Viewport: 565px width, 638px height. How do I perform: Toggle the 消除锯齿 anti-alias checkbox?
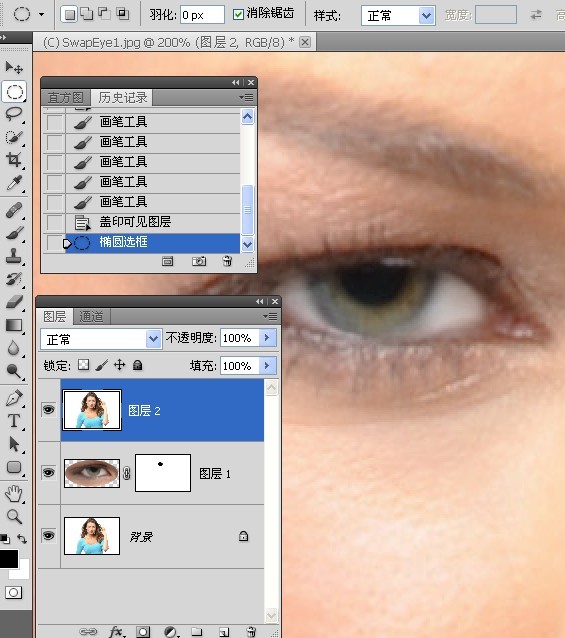(x=238, y=15)
